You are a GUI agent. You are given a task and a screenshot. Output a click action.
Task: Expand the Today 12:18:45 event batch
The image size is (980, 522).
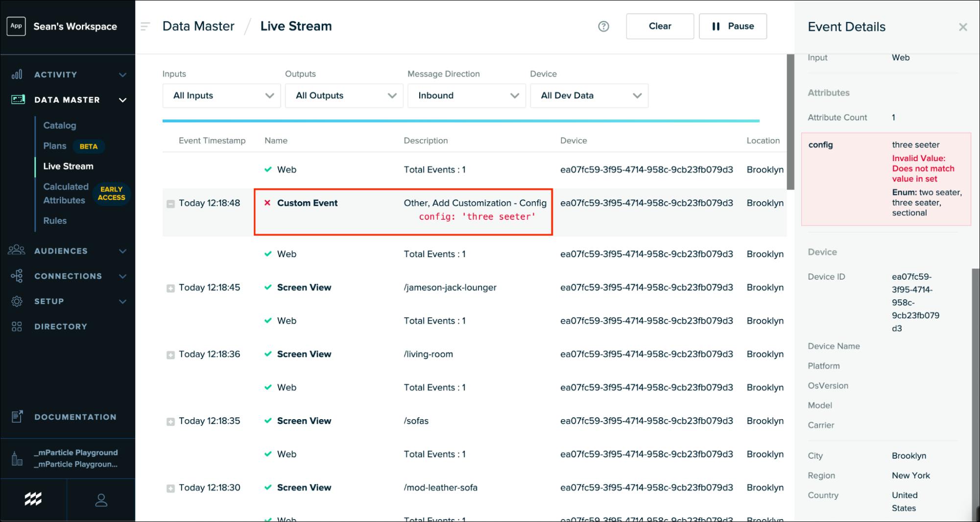170,288
